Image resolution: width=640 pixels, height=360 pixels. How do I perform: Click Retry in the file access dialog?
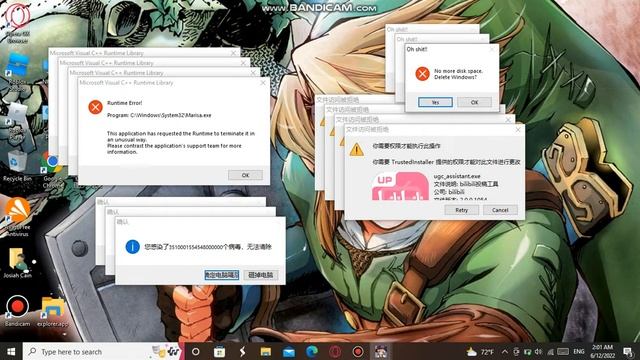(x=461, y=210)
